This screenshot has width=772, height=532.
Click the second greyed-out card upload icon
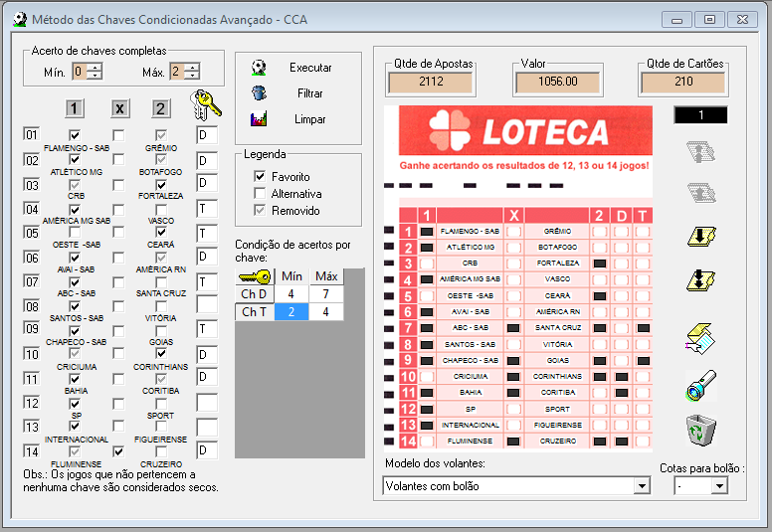click(701, 193)
